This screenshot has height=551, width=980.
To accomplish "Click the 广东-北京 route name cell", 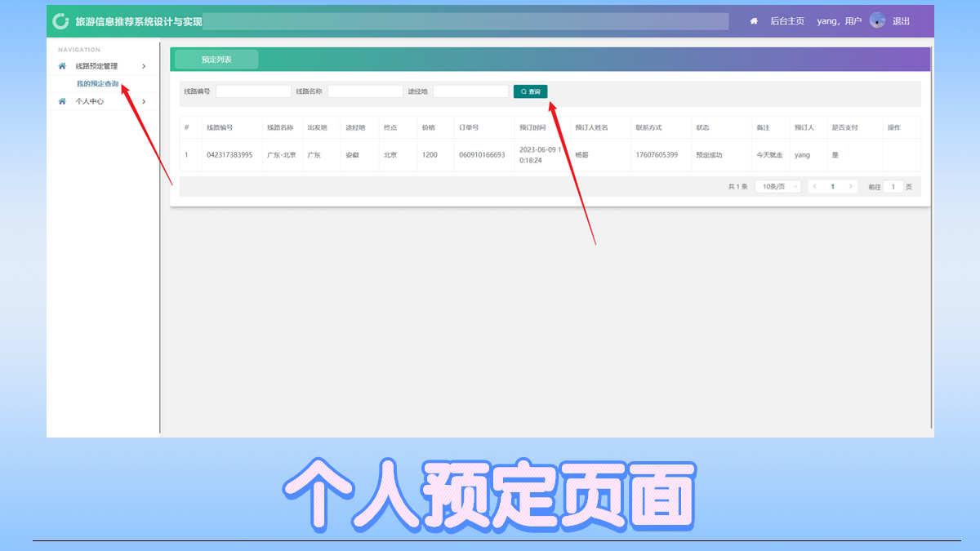I will (x=282, y=155).
